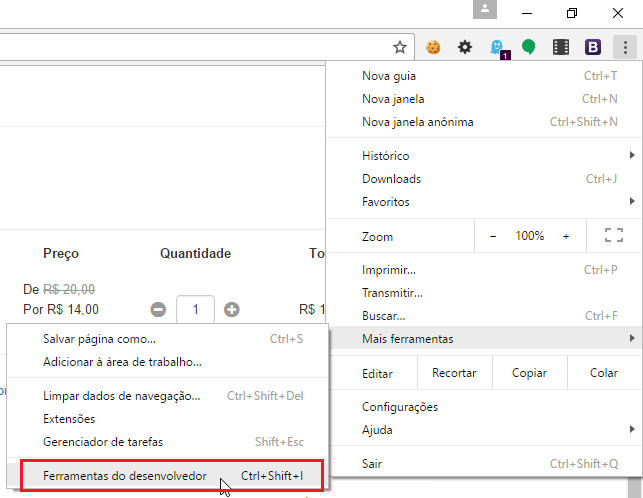This screenshot has height=498, width=643.
Task: Enter fullscreen mode from Zoom row
Action: pyautogui.click(x=614, y=236)
